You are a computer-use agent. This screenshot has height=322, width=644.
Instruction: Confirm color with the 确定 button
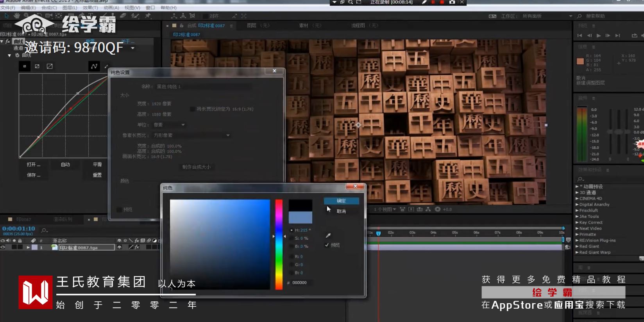point(341,201)
